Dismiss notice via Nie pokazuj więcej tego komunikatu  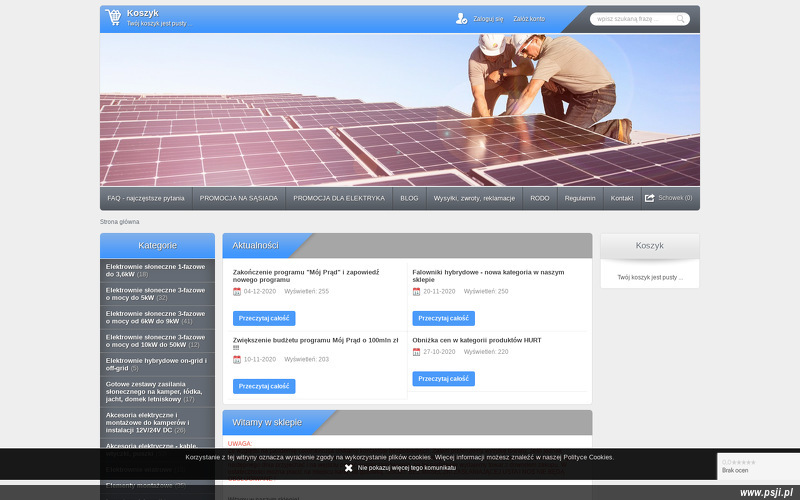click(407, 468)
